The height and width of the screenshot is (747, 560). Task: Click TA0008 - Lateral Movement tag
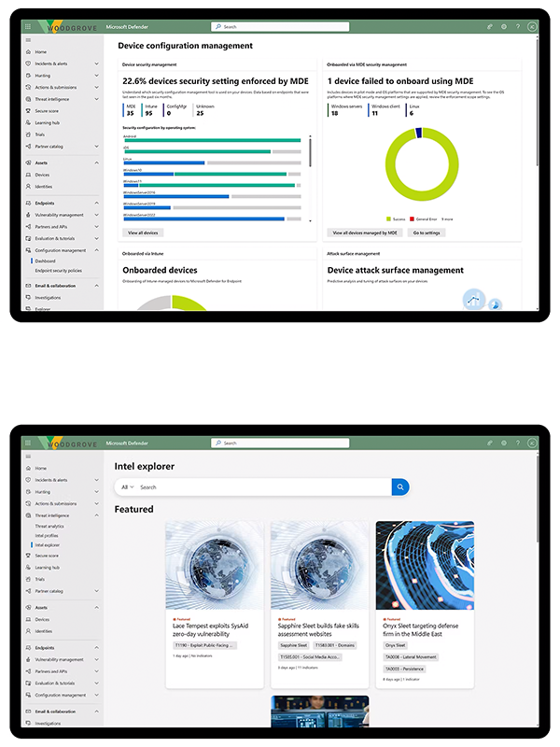tap(411, 657)
